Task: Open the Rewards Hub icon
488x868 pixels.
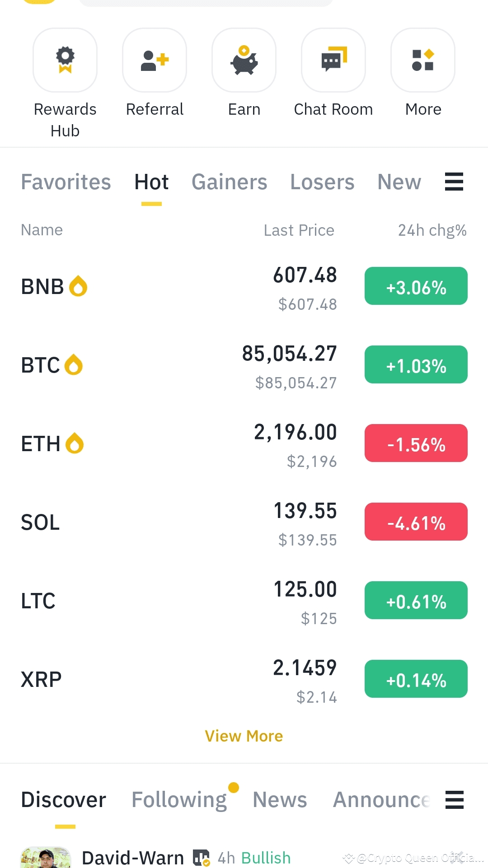Action: click(x=65, y=60)
